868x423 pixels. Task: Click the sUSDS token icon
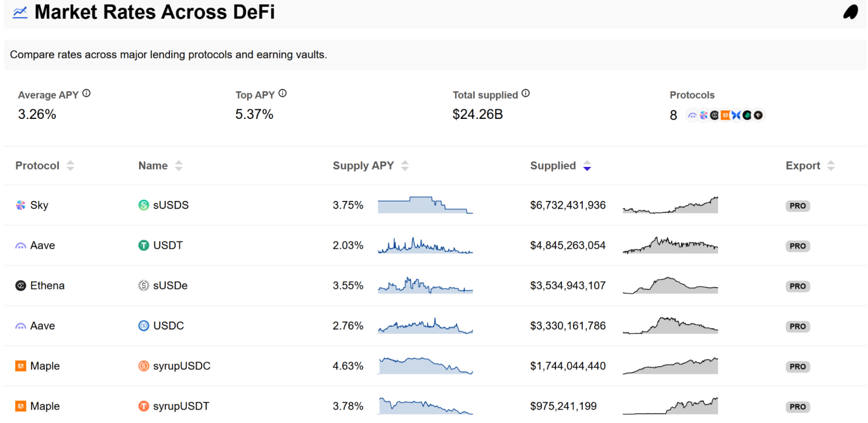tap(144, 205)
